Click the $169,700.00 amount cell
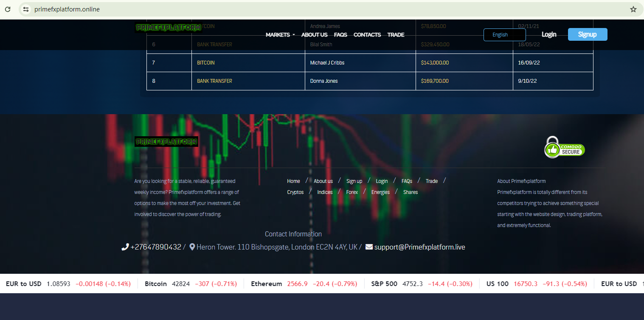644x320 pixels. pos(464,81)
